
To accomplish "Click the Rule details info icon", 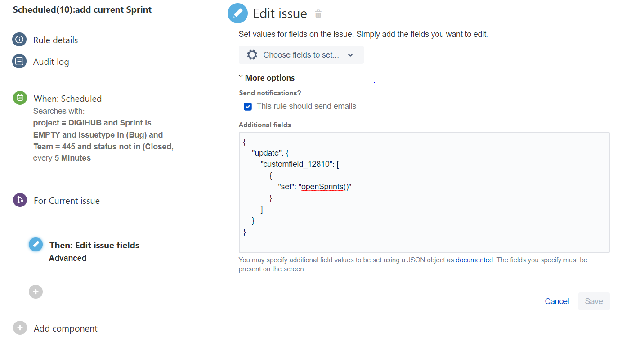I will tap(19, 40).
